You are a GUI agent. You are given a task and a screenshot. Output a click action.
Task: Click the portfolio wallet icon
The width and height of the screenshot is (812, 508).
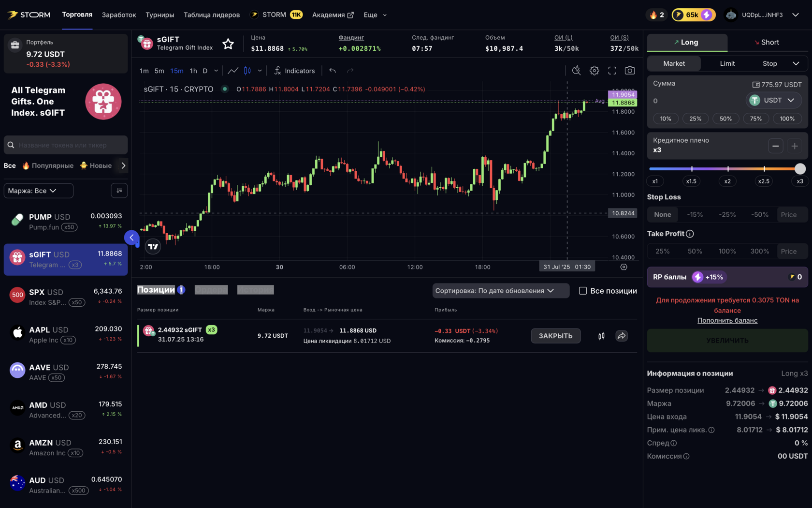point(15,45)
